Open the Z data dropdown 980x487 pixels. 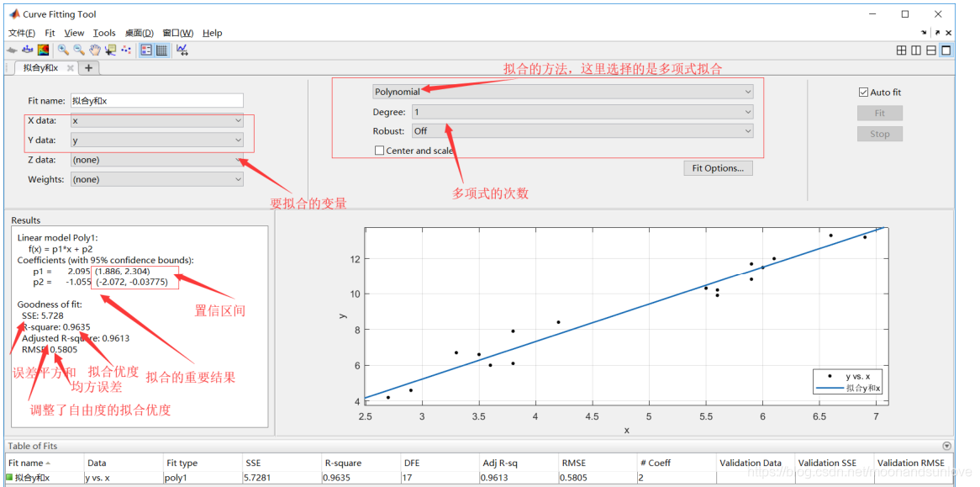(x=156, y=160)
